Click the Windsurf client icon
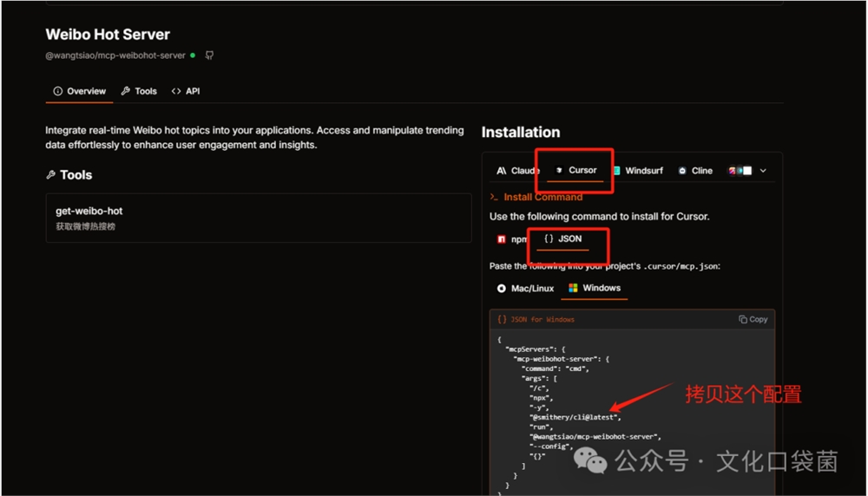The width and height of the screenshot is (868, 496). [616, 171]
